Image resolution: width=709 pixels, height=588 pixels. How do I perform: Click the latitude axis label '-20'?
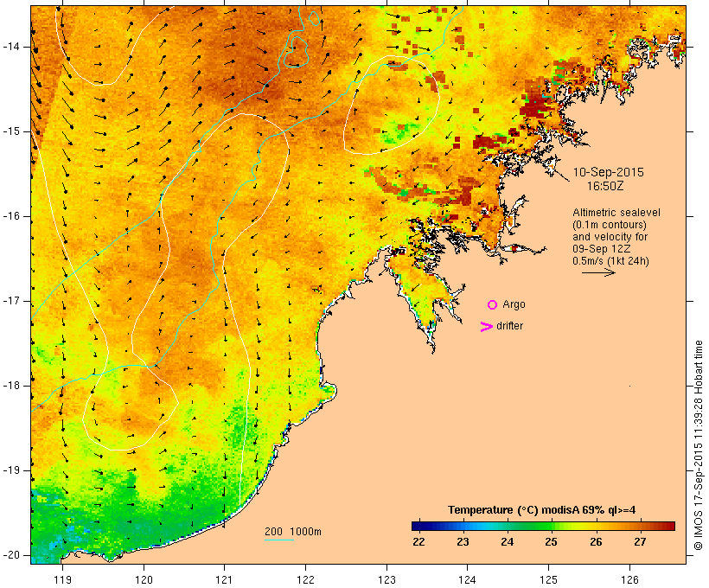coord(11,555)
